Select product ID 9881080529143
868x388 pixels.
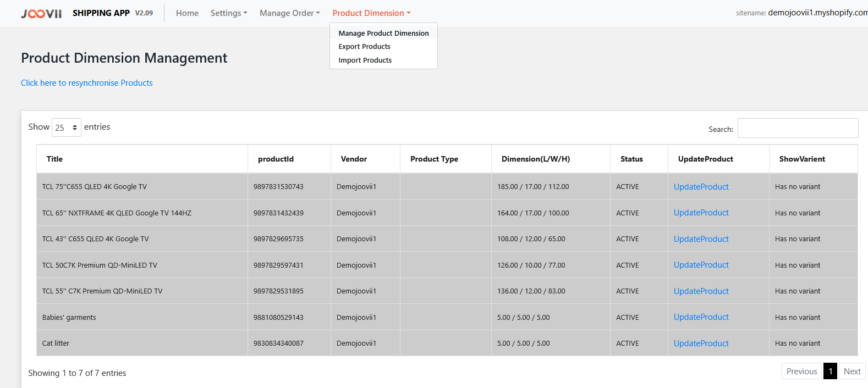(278, 318)
